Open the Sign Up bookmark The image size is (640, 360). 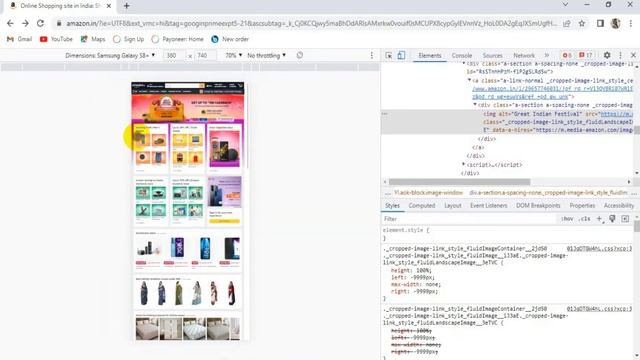[x=129, y=39]
